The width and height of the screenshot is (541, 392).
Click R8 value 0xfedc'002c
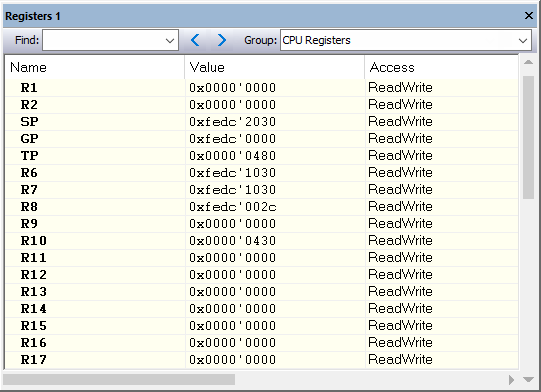pos(233,207)
